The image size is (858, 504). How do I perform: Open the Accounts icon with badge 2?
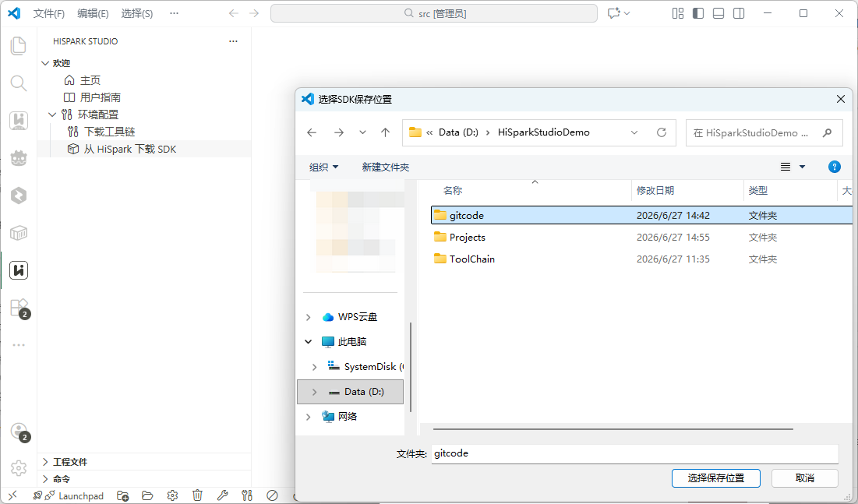tap(19, 432)
